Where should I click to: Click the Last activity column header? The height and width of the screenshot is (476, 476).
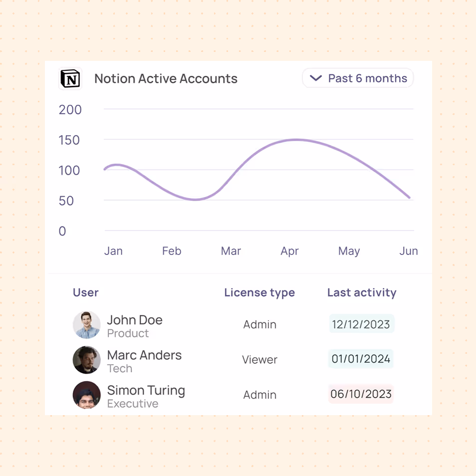click(x=362, y=293)
